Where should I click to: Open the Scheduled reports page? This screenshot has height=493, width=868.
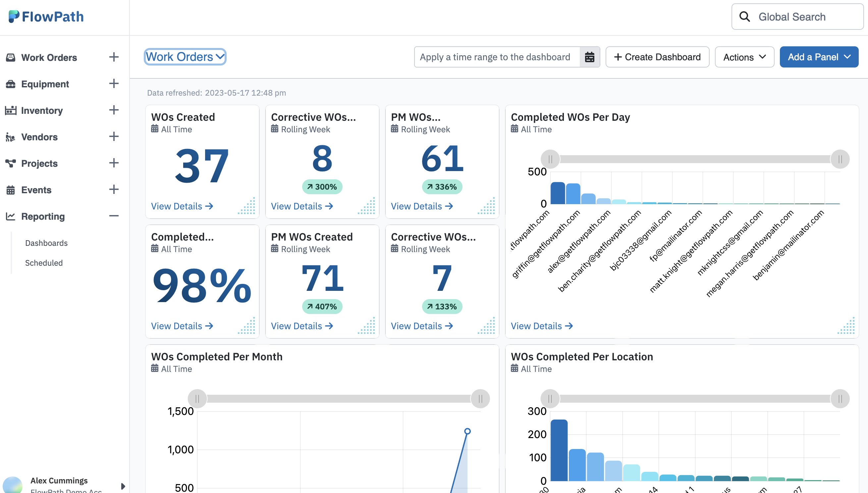tap(44, 263)
